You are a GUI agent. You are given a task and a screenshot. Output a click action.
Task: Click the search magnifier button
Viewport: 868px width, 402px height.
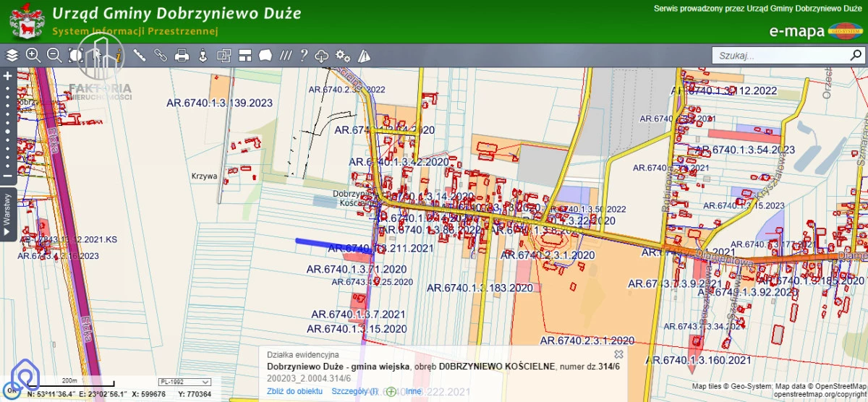click(x=856, y=56)
